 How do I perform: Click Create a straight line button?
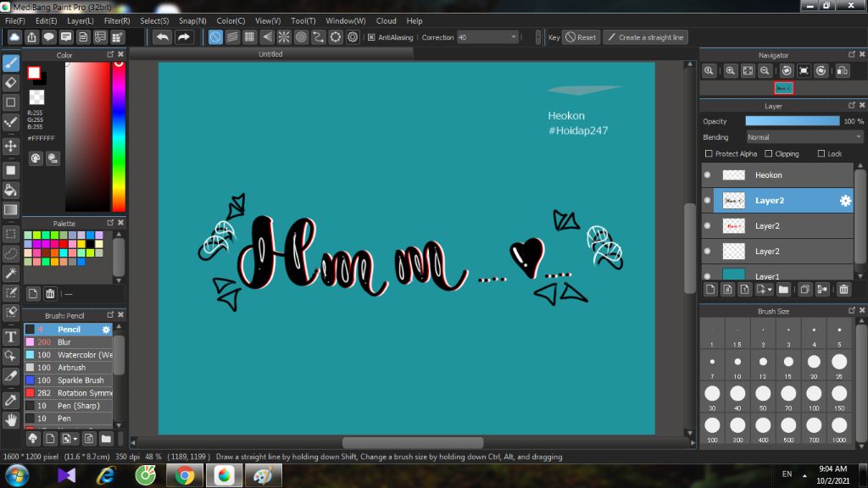click(645, 37)
